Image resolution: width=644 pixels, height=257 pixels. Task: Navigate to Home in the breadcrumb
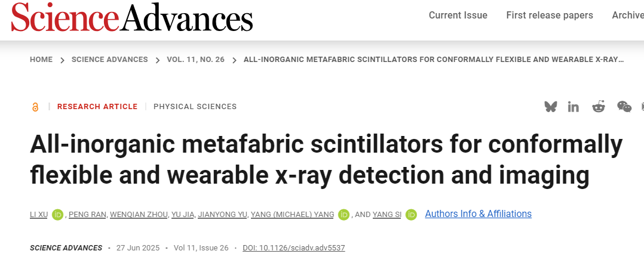pyautogui.click(x=41, y=60)
